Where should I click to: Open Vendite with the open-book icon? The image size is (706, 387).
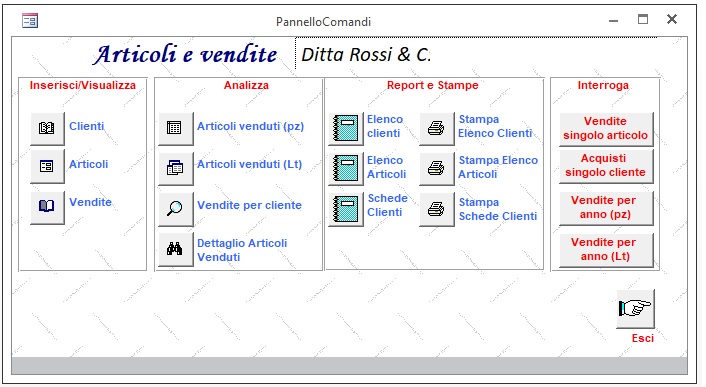click(x=47, y=207)
